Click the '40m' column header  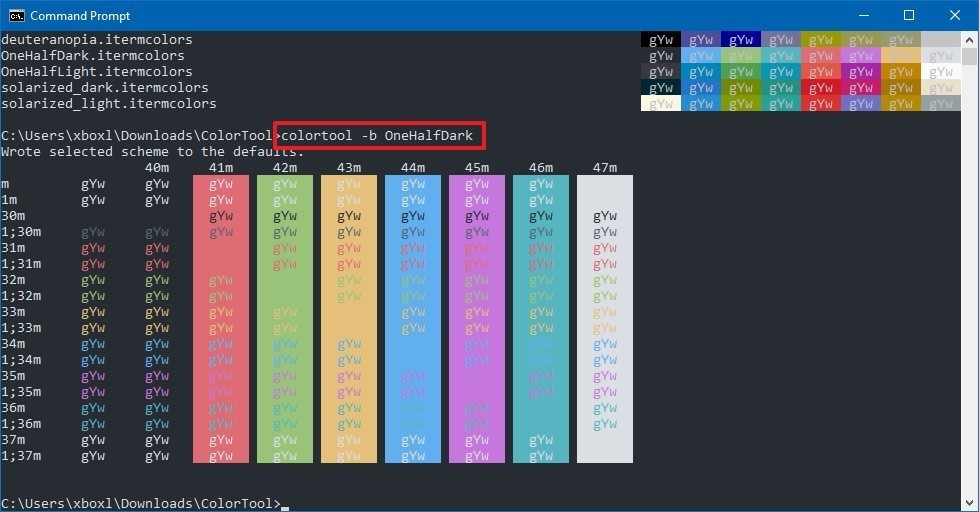[x=157, y=167]
